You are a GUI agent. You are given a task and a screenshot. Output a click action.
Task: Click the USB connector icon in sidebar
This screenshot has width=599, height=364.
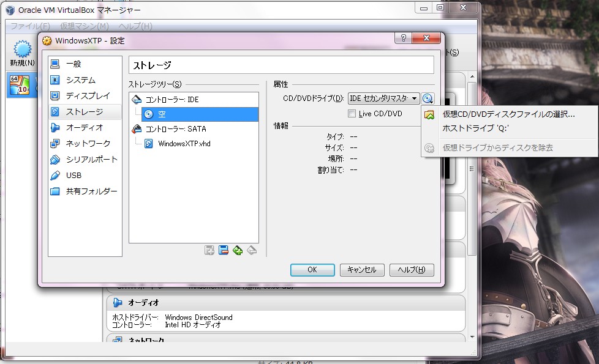[55, 175]
